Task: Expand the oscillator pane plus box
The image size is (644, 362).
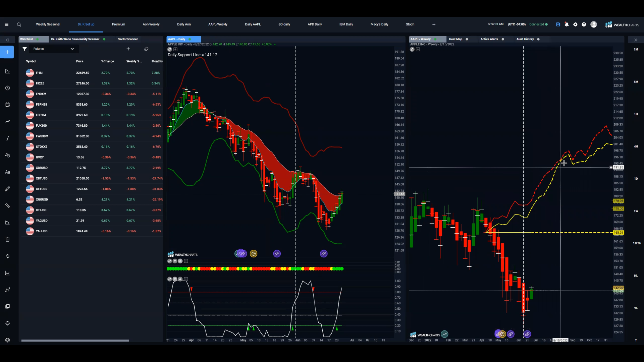Action: click(x=186, y=279)
